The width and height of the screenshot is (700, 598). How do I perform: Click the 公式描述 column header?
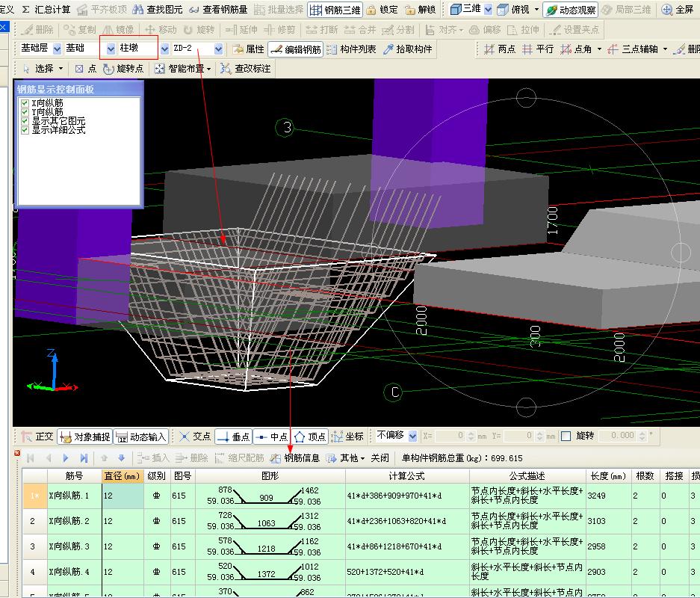pyautogui.click(x=527, y=476)
